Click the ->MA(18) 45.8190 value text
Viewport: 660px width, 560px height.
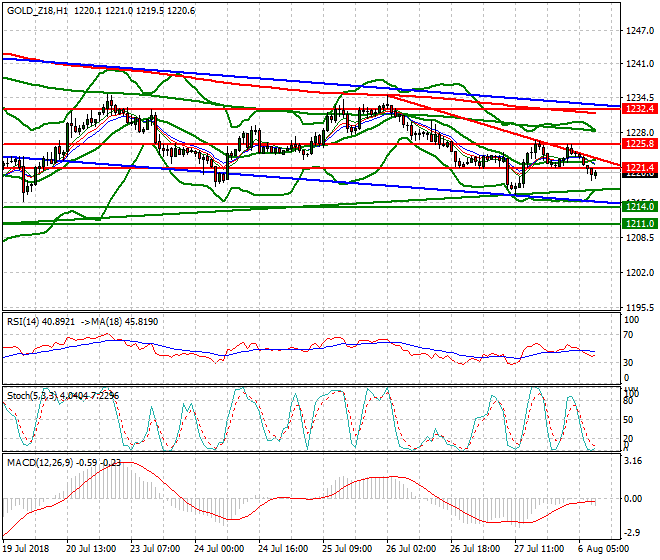click(x=119, y=322)
